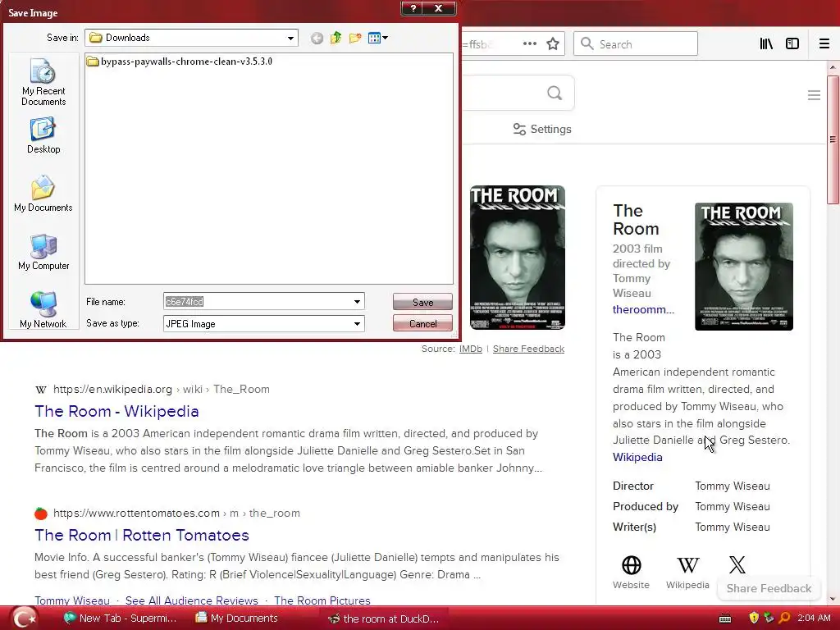Image resolution: width=840 pixels, height=630 pixels.
Task: Switch to New Tab - Supermium taskbar item
Action: click(x=120, y=619)
